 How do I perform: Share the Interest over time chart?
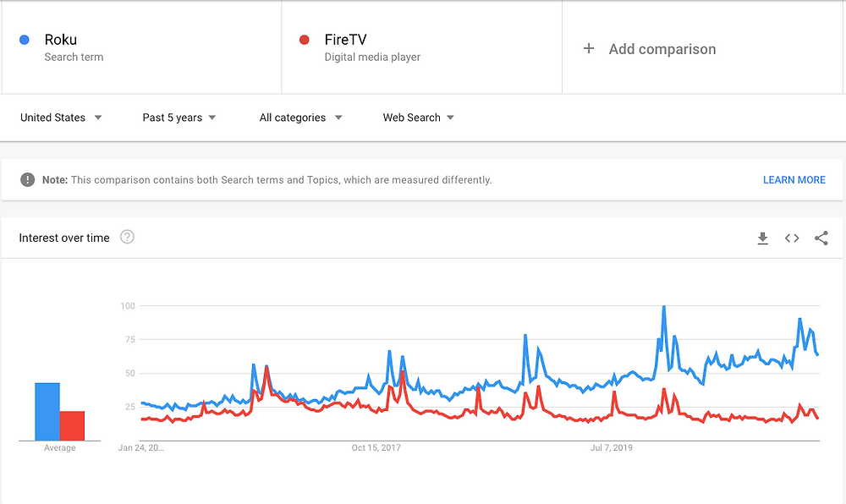click(821, 238)
